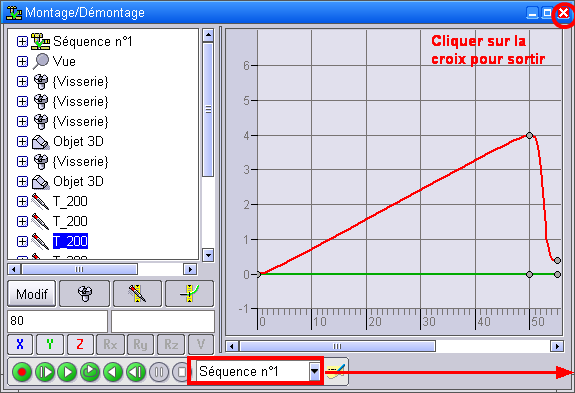Expand the Vue tree node
Image resolution: width=575 pixels, height=393 pixels.
coord(22,62)
